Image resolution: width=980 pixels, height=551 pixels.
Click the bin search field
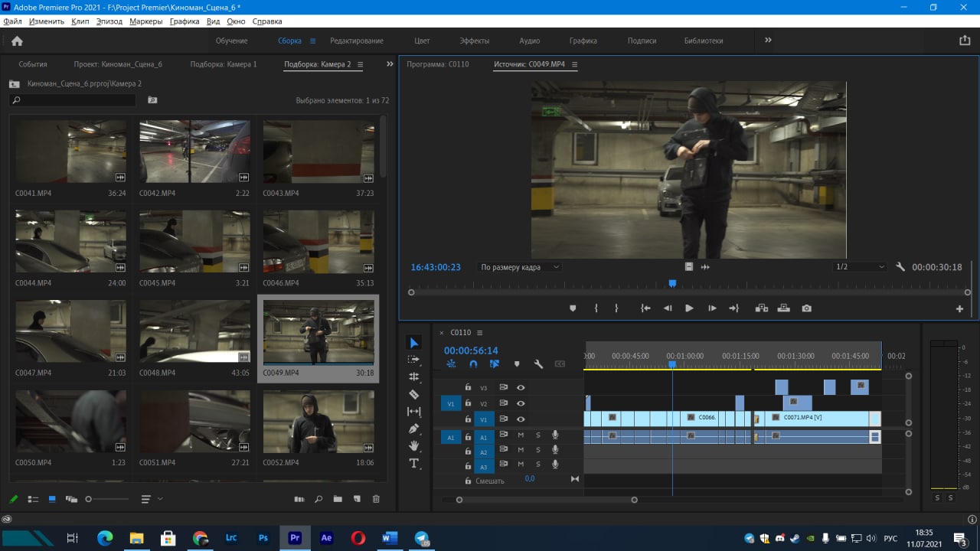pos(73,100)
